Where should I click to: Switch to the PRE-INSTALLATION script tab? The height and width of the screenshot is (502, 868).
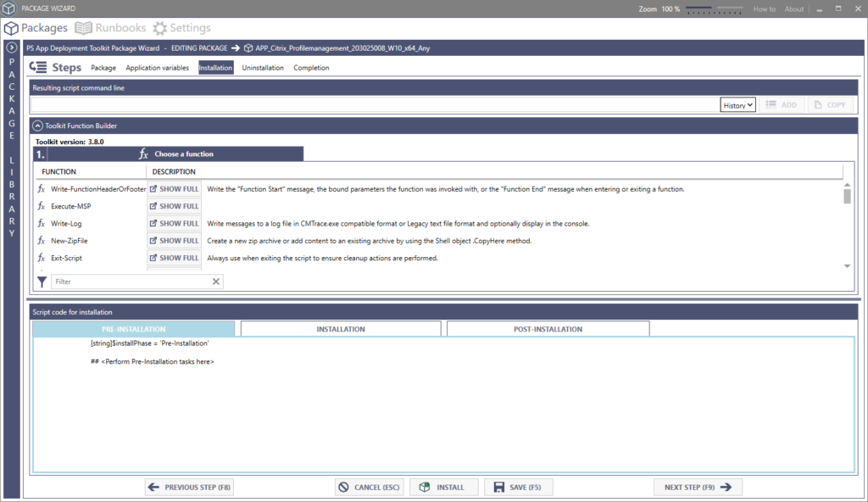(x=133, y=329)
